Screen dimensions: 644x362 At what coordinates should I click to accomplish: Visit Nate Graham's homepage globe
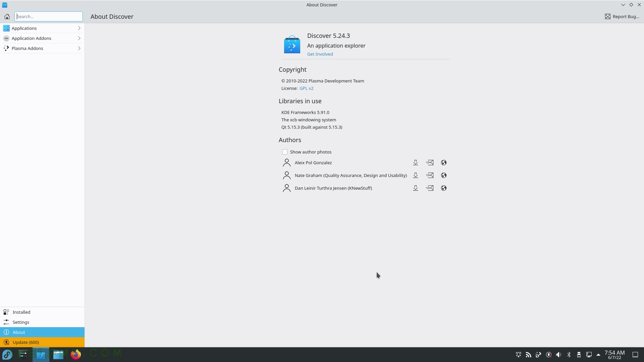444,175
